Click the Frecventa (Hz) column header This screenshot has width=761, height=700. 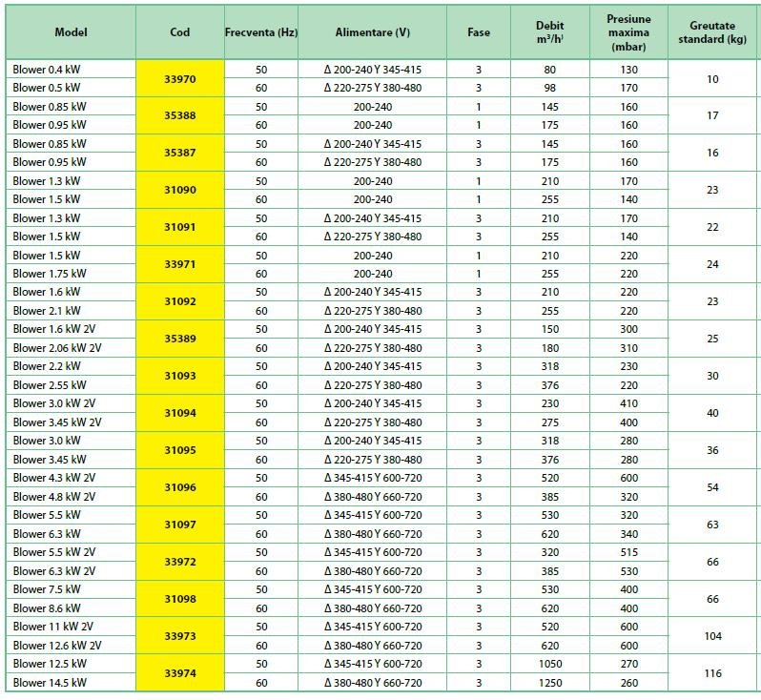coord(261,31)
